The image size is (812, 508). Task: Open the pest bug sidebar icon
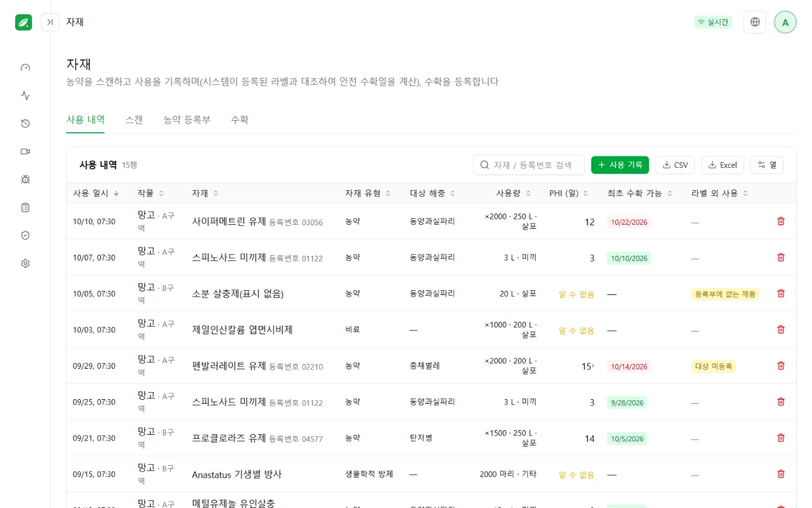click(x=25, y=179)
